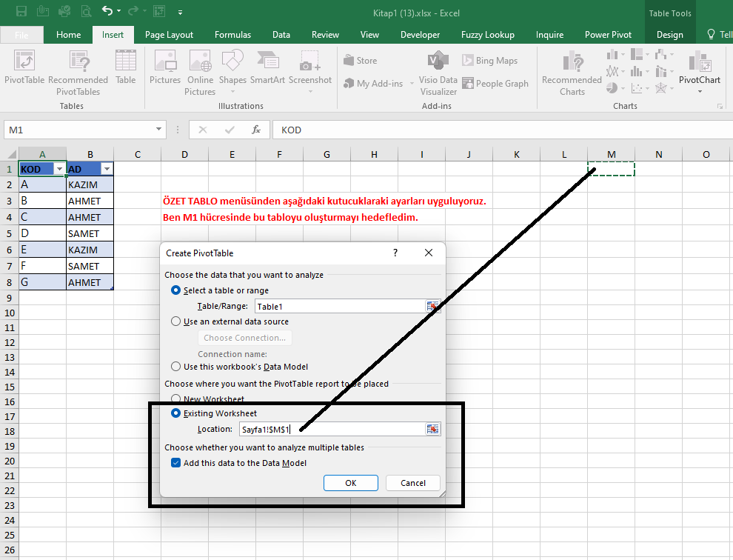Insert a PivotChart
This screenshot has height=560, width=733.
pyautogui.click(x=700, y=68)
